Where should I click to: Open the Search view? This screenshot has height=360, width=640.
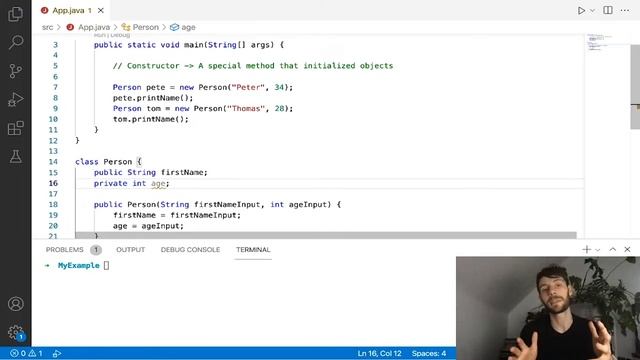pos(16,42)
